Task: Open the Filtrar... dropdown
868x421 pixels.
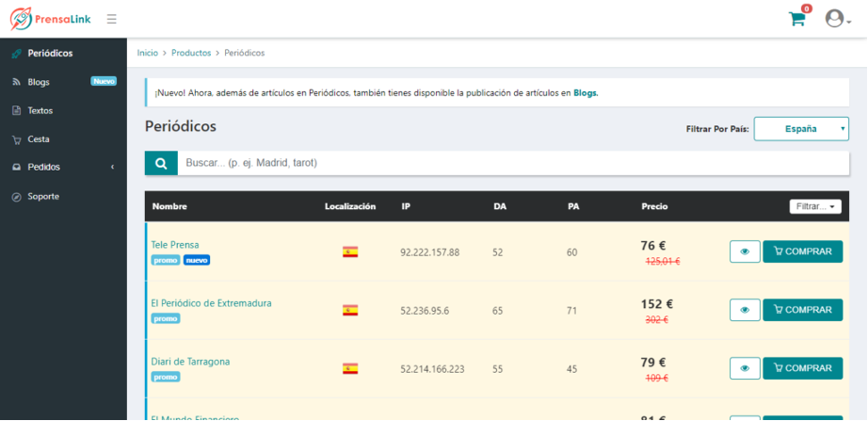Action: 815,206
